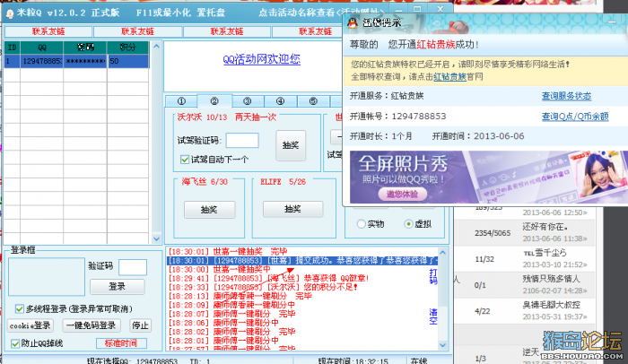Open 查询服务状态 link in popup
Screen dimensions: 628x364
(566, 96)
